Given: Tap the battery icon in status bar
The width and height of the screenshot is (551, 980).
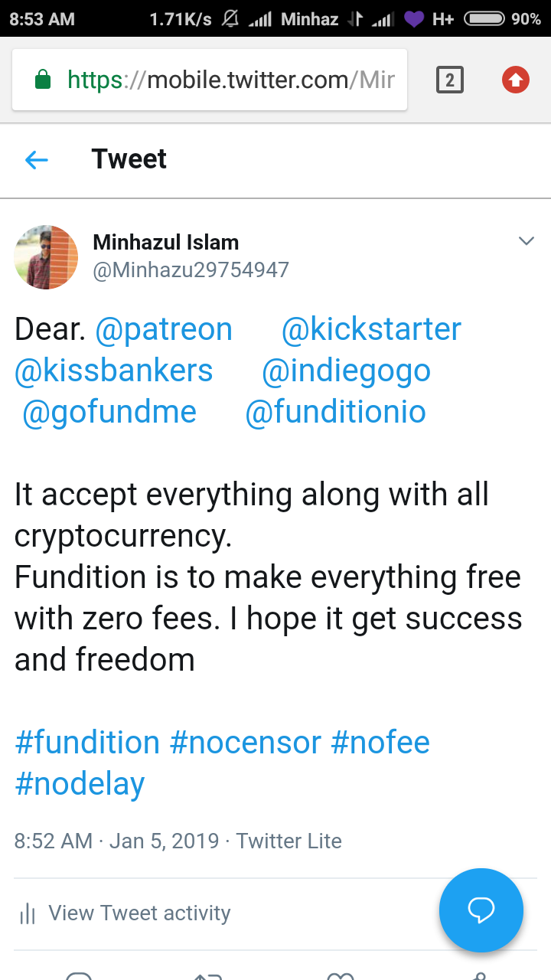Looking at the screenshot, I should [x=484, y=18].
